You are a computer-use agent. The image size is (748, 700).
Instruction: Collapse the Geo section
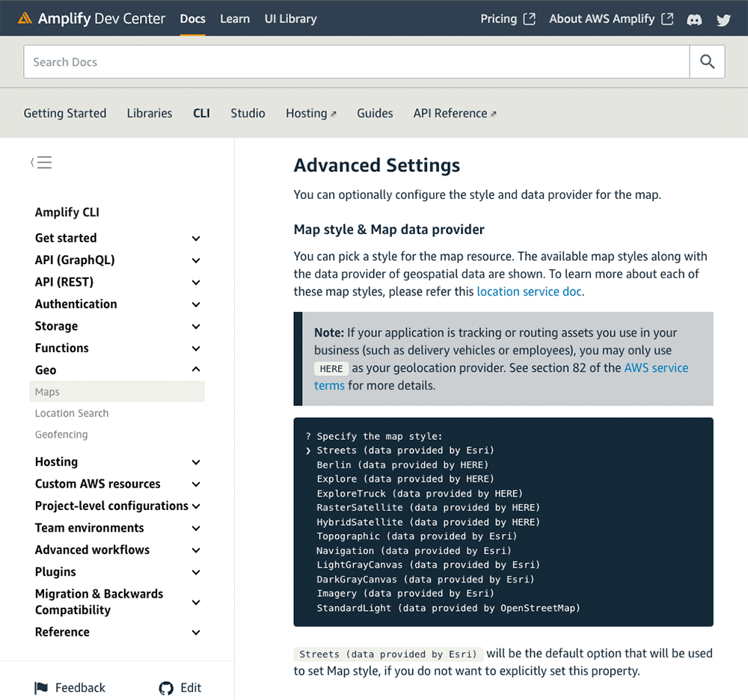pyautogui.click(x=195, y=369)
